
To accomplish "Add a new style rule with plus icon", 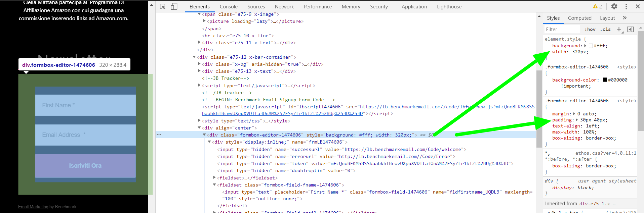I will point(619,29).
